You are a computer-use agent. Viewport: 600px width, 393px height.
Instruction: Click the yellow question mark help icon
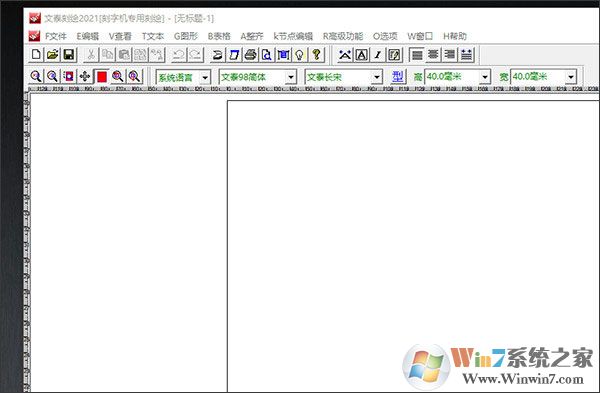coord(316,55)
